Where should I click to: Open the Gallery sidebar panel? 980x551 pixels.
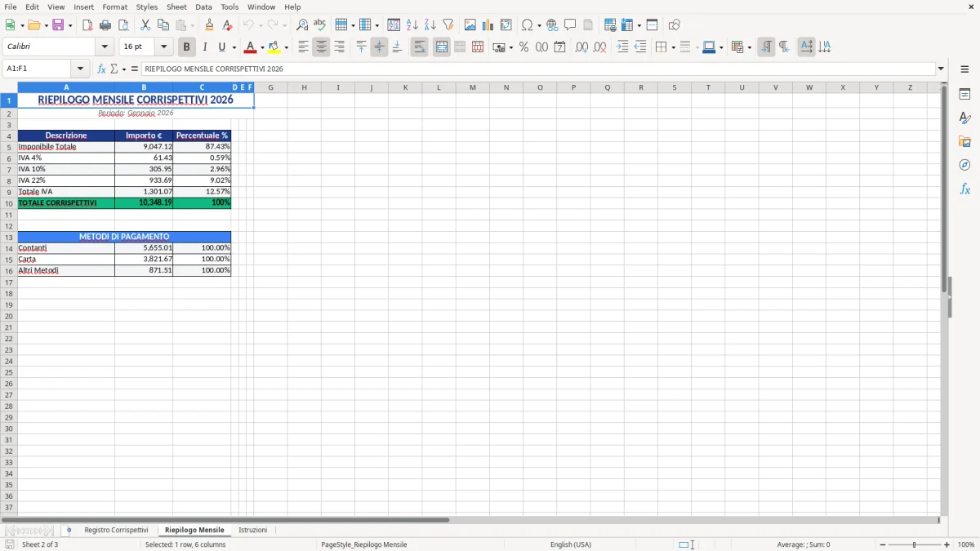pyautogui.click(x=964, y=140)
